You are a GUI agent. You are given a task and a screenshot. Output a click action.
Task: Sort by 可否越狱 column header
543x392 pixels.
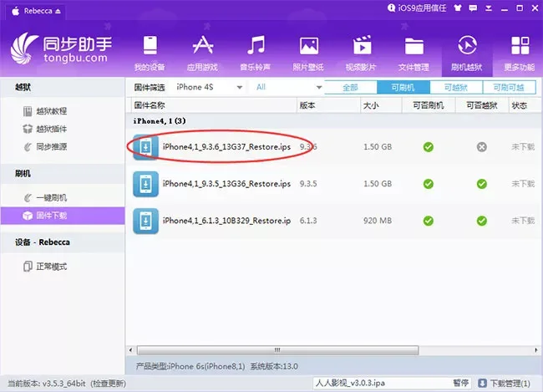point(482,105)
